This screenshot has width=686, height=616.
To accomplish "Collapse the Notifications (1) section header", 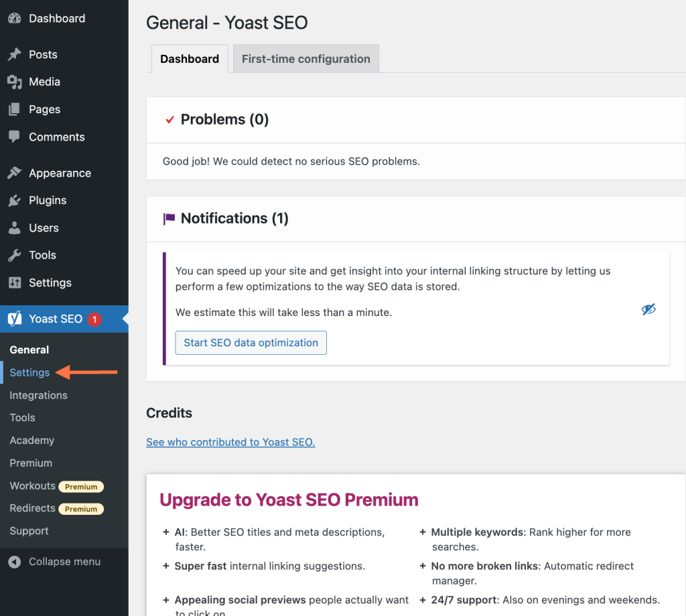I will click(x=415, y=218).
